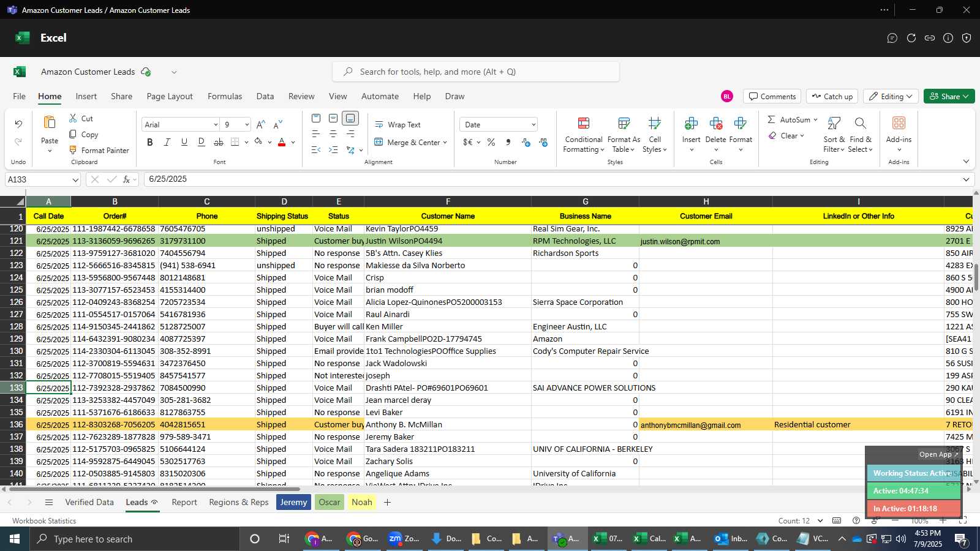
Task: Switch to the Jeremy sheet tab
Action: (x=293, y=502)
